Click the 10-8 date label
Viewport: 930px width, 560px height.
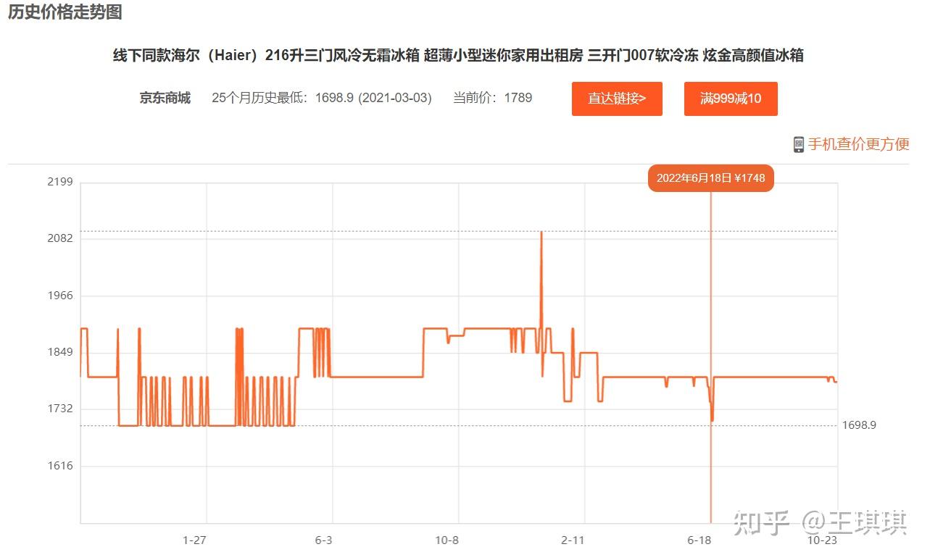(447, 540)
